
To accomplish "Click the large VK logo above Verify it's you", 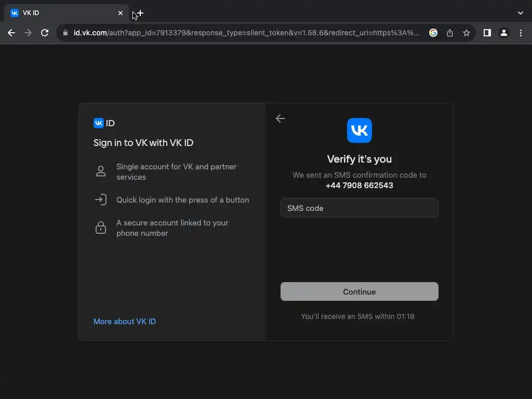I will (360, 130).
